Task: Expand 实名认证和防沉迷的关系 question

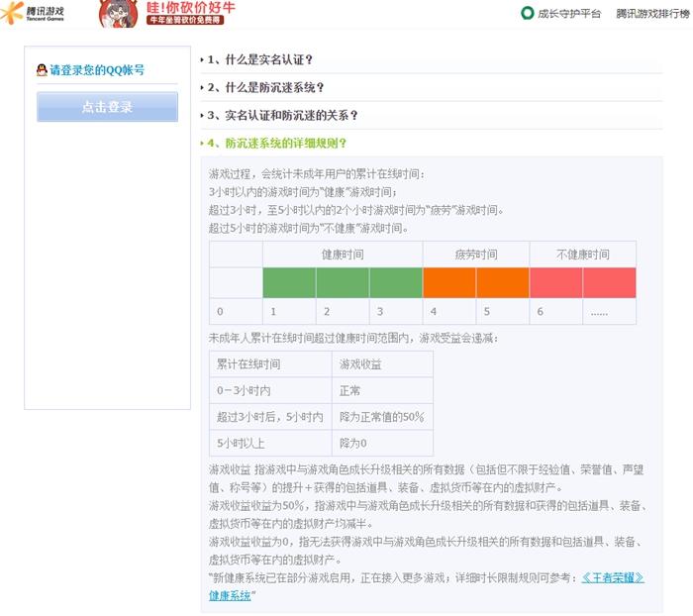Action: click(282, 116)
